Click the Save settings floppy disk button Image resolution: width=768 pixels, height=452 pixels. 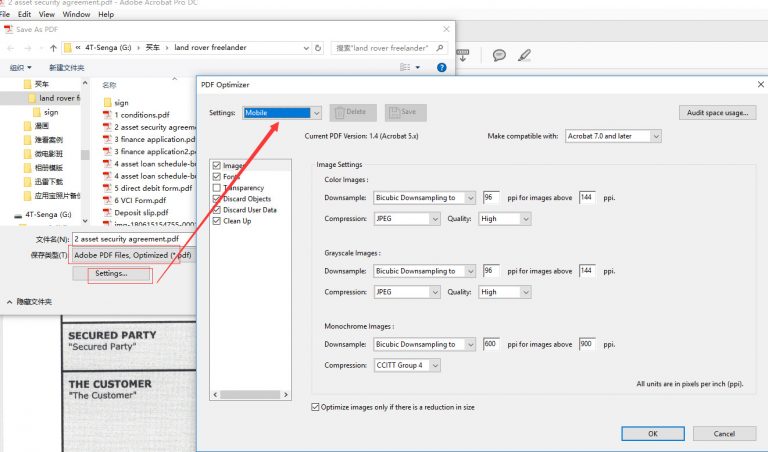pos(406,113)
